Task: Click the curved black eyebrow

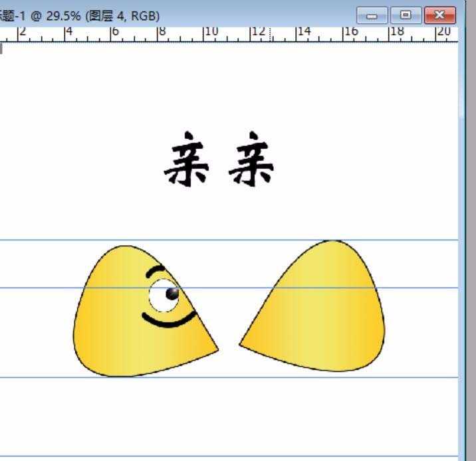Action: (154, 271)
